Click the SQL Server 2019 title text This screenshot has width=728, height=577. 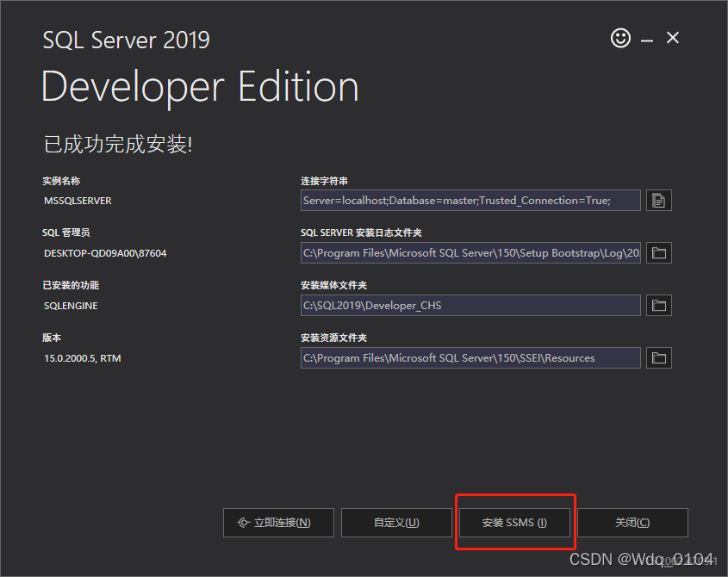coord(127,40)
